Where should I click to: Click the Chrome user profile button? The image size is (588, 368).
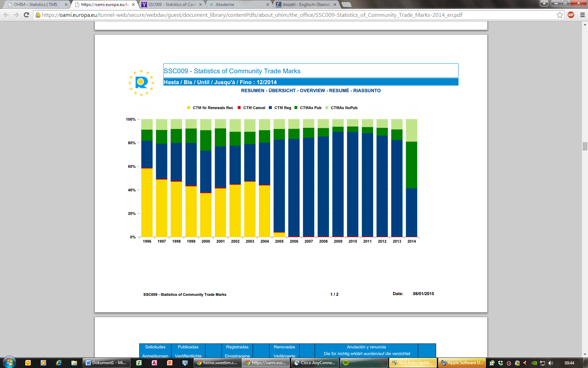tap(544, 3)
